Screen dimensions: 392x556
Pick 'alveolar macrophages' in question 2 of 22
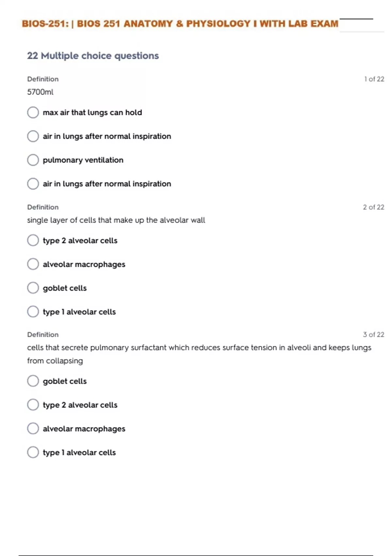(x=33, y=264)
